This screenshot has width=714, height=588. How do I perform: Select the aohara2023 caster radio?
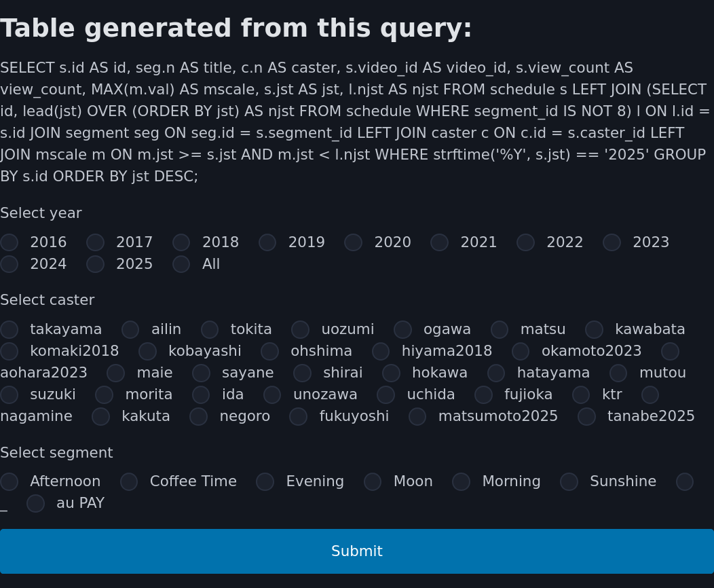[x=670, y=351]
